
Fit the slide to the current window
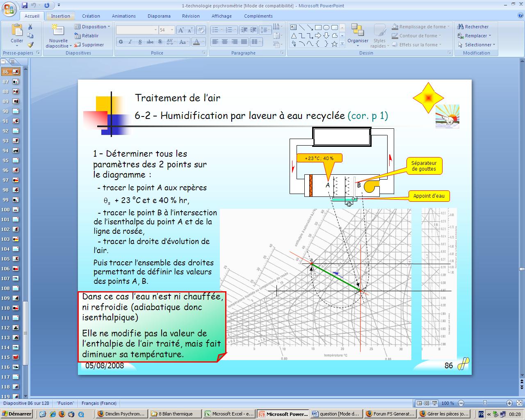pos(519,403)
